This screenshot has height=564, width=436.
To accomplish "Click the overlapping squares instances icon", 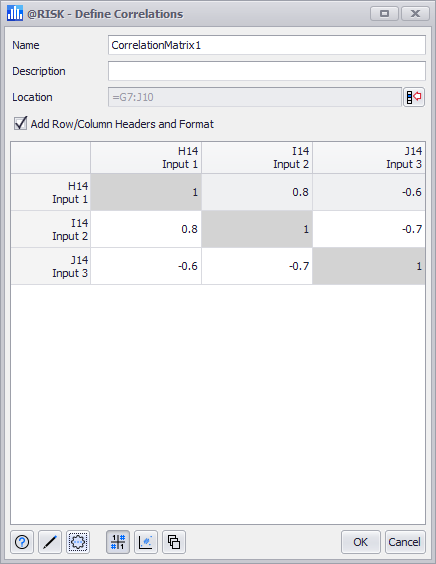I will pos(174,542).
